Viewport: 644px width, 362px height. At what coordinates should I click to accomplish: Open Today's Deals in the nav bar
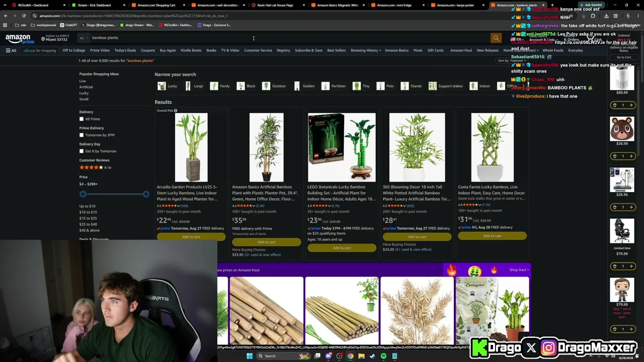coord(125,50)
